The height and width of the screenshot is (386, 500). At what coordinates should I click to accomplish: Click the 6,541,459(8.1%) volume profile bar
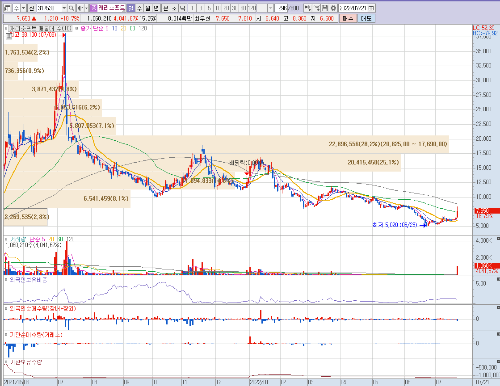[67, 199]
